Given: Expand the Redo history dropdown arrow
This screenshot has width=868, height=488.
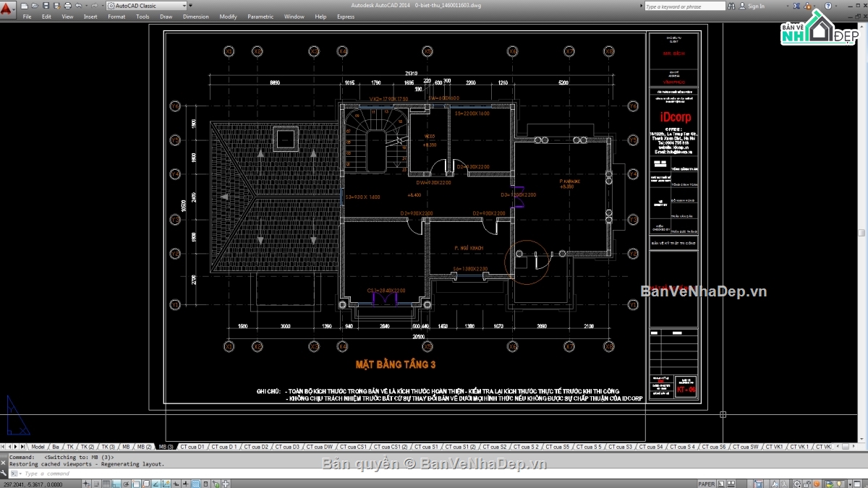Looking at the screenshot, I should click(x=103, y=6).
